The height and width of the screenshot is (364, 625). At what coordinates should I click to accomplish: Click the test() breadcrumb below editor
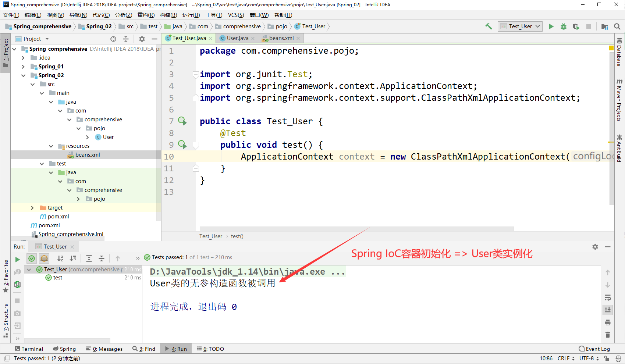(237, 236)
